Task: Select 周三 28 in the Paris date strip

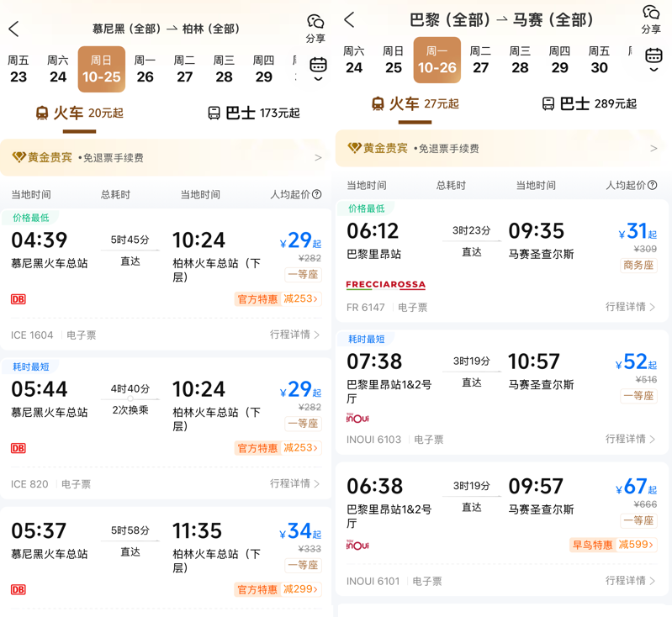Action: pos(520,60)
